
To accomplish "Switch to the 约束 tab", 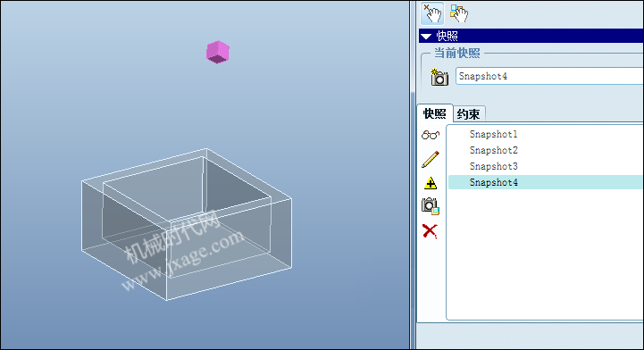I will pos(469,113).
